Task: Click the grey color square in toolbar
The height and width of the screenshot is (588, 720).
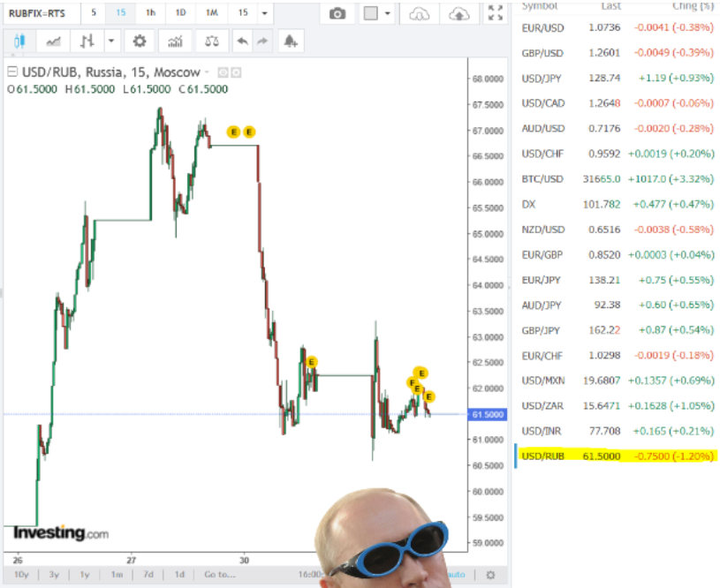Action: [x=370, y=13]
